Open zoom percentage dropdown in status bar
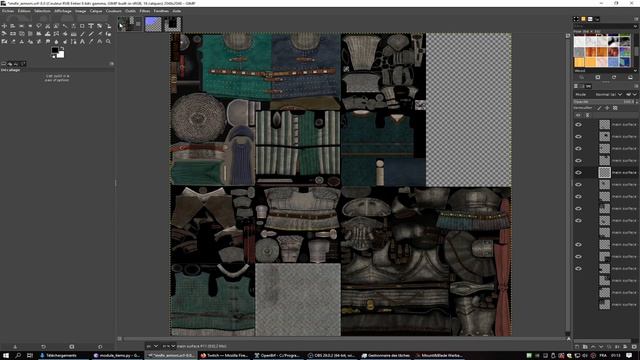Image resolution: width=640 pixels, height=360 pixels. click(x=169, y=346)
